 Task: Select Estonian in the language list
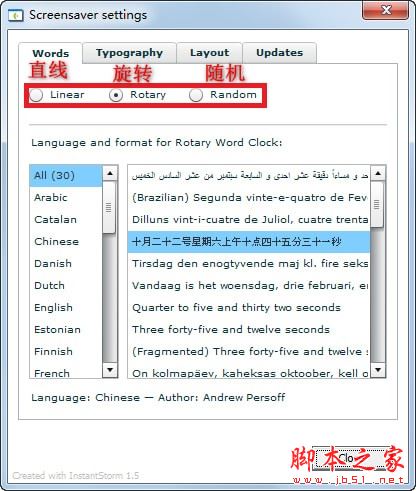tap(66, 329)
